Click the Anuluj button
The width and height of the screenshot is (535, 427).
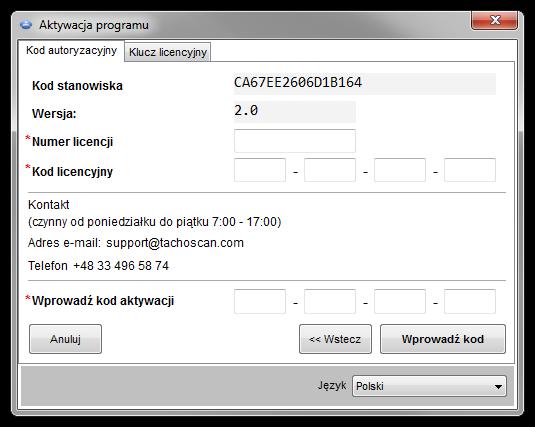click(66, 339)
